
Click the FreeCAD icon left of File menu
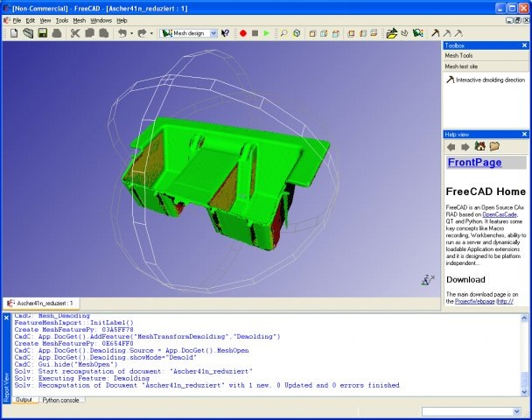pyautogui.click(x=7, y=21)
